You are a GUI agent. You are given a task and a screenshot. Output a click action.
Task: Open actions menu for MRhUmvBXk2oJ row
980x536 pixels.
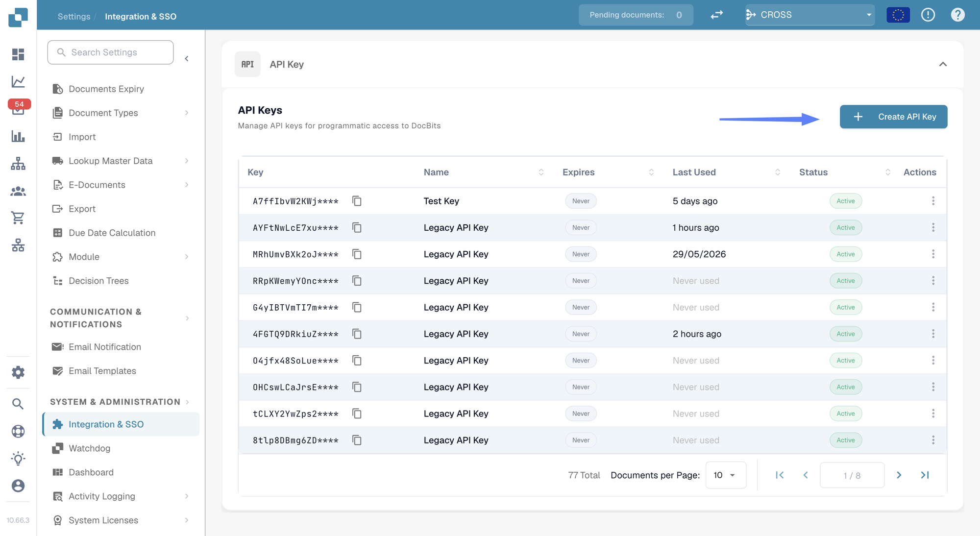933,254
